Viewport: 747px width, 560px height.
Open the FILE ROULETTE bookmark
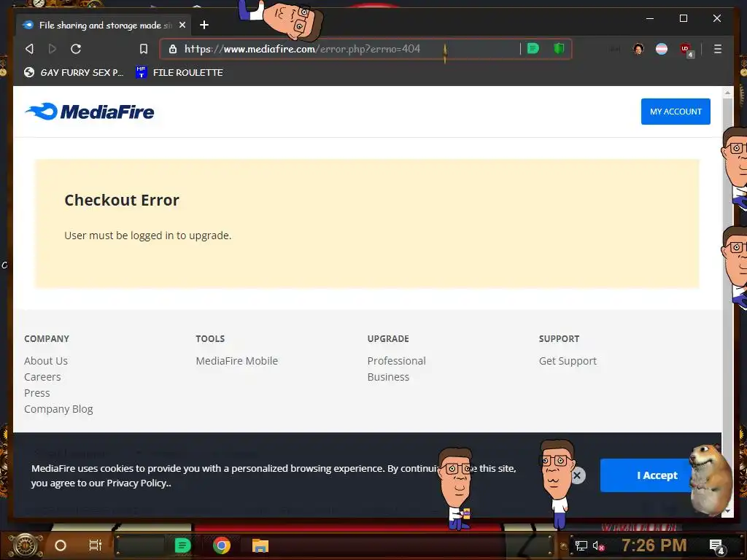pos(179,72)
